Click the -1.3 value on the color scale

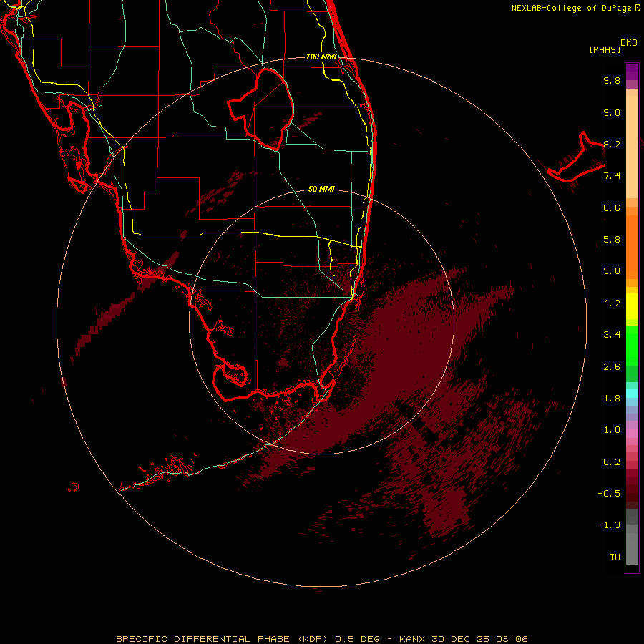pyautogui.click(x=609, y=525)
